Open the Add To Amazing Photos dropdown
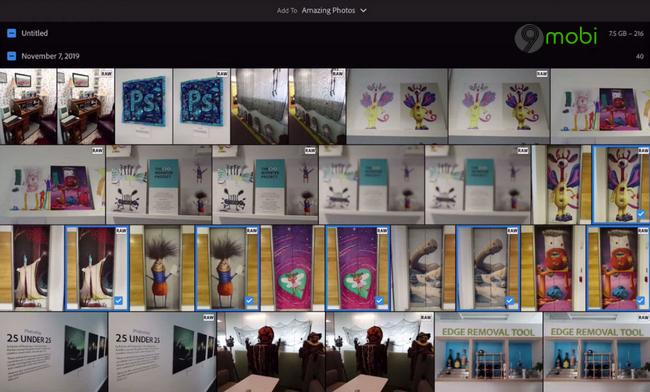The image size is (650, 392). 322,11
